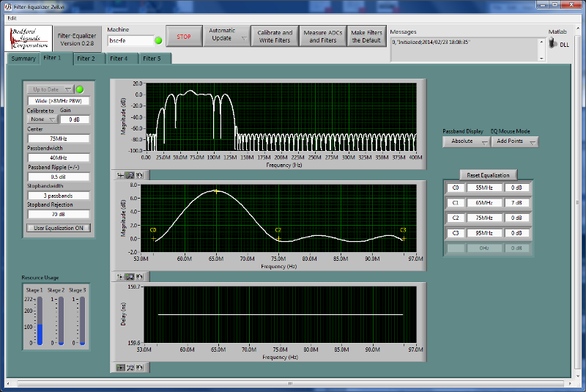Viewport: 586px width, 392px height.
Task: Click the Stage 2 resource usage bar
Action: pyautogui.click(x=61, y=321)
